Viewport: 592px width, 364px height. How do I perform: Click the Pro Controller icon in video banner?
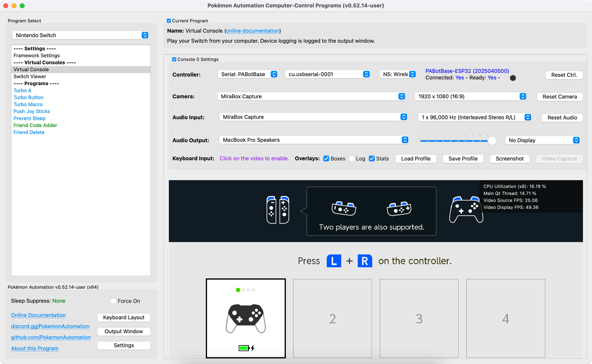point(466,209)
